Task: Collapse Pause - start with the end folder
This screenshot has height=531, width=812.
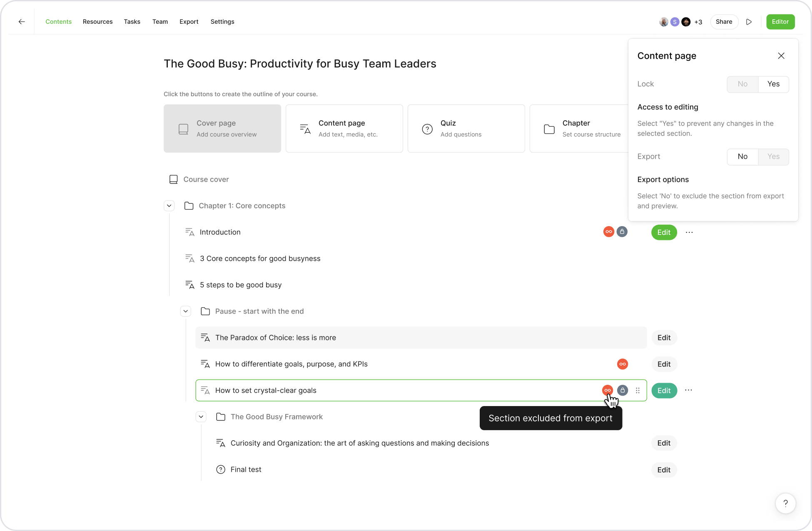Action: click(186, 311)
